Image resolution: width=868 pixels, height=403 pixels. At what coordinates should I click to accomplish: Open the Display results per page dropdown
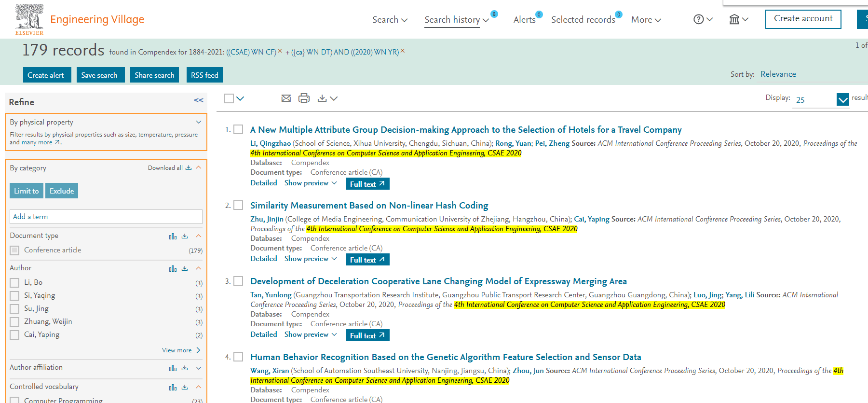pos(842,100)
